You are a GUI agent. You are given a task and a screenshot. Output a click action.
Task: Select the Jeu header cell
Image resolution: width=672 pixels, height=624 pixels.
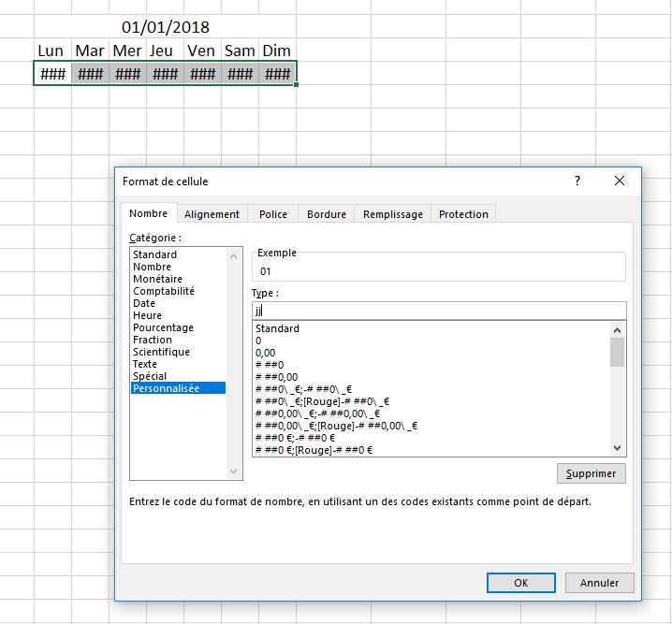165,51
